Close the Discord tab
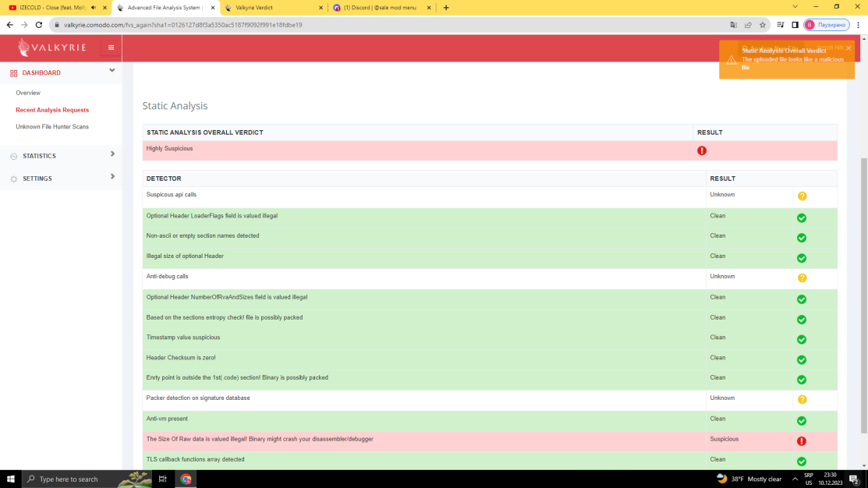The image size is (868, 488). (x=429, y=8)
